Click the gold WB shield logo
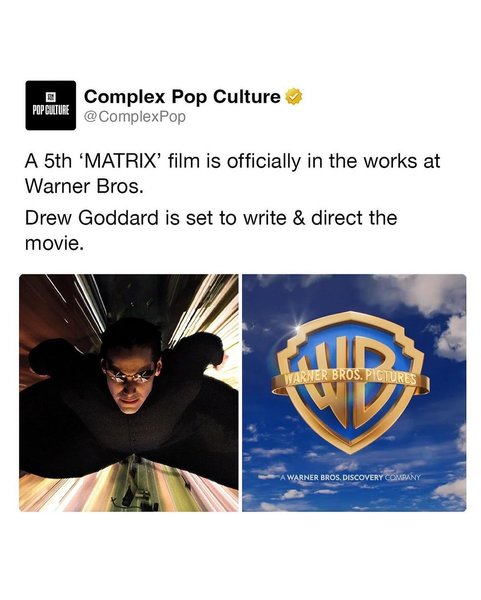This screenshot has height=600, width=481. (x=351, y=383)
